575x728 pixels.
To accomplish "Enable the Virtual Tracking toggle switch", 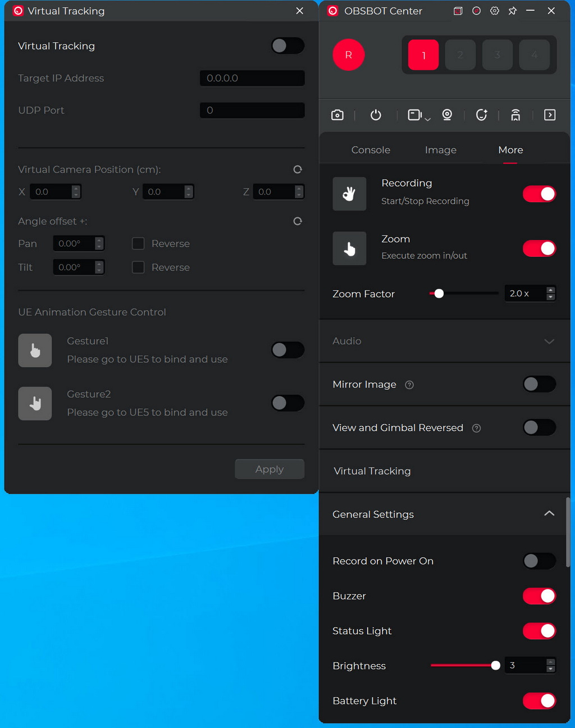I will pyautogui.click(x=287, y=46).
